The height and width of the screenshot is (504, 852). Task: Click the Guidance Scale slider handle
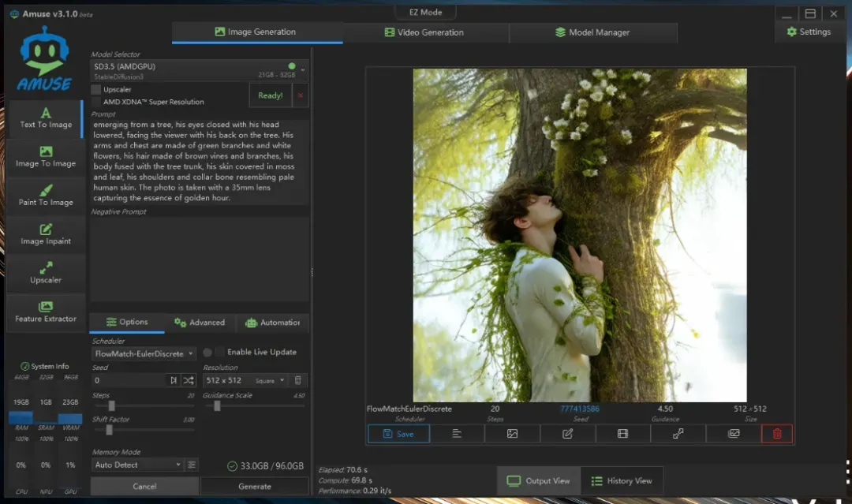click(x=217, y=406)
